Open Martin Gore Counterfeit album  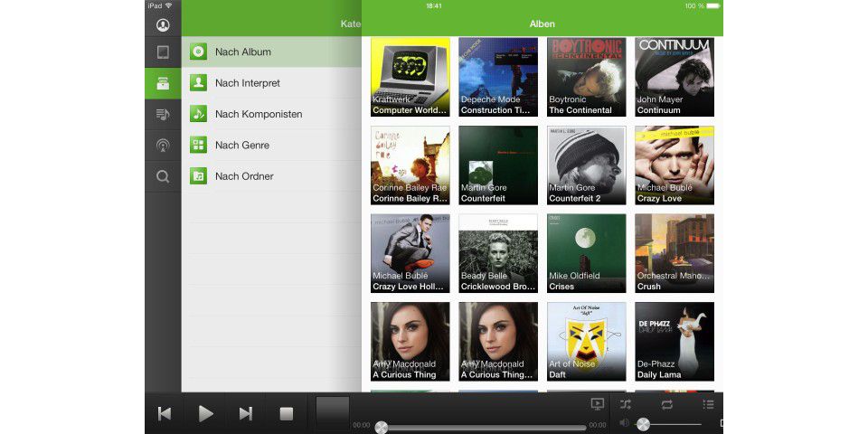pyautogui.click(x=498, y=165)
